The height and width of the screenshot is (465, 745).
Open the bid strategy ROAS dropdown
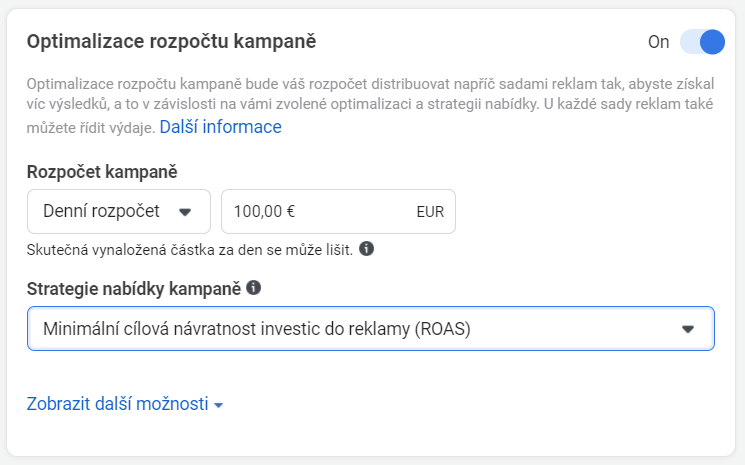(x=370, y=329)
